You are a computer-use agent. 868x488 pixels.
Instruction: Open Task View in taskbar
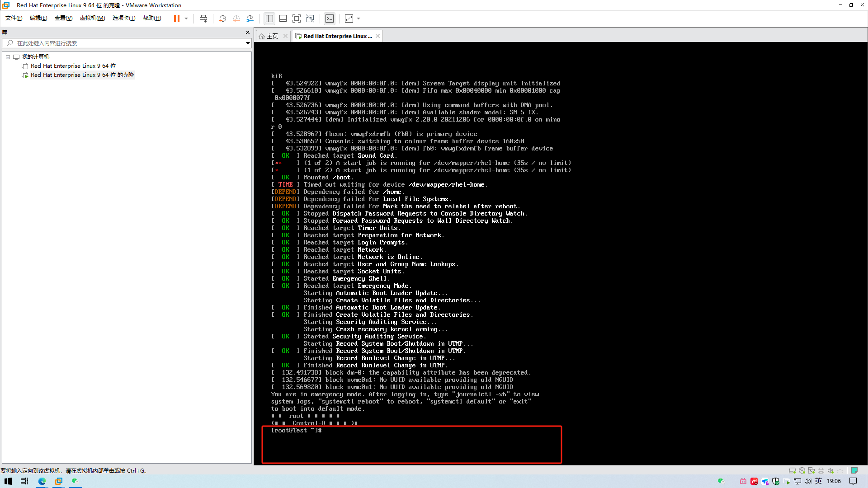pos(24,481)
